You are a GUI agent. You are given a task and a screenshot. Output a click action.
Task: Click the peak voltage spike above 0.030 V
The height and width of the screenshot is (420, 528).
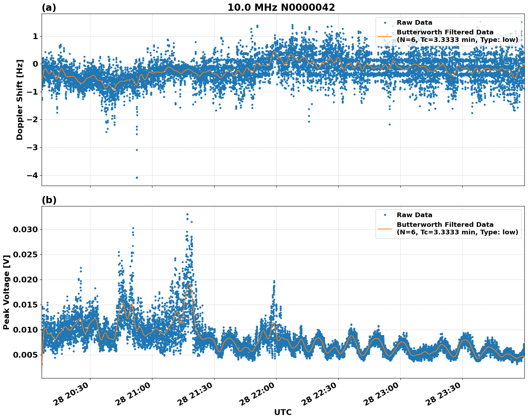(x=187, y=214)
